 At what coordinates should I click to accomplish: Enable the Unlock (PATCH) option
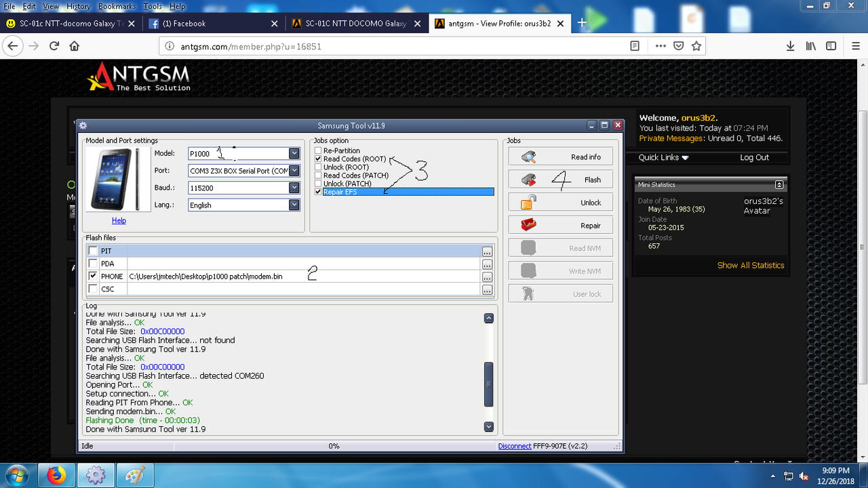318,184
